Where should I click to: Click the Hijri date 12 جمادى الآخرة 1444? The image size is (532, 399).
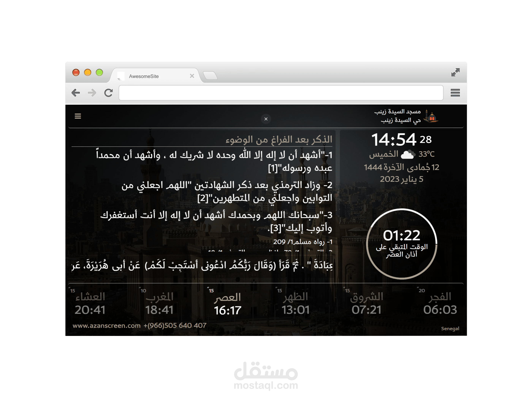(x=401, y=167)
